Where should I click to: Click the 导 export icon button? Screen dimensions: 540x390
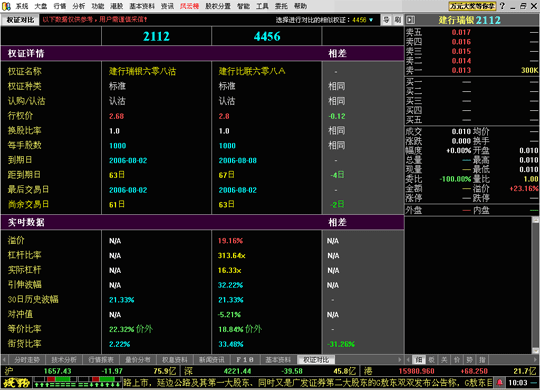386,20
